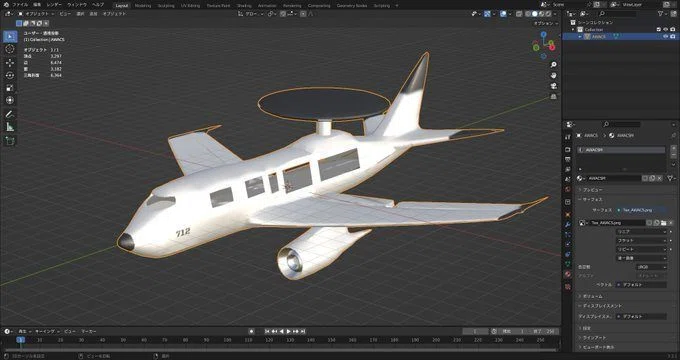The width and height of the screenshot is (680, 360).
Task: Open the Texture properties tab
Action: point(568,287)
